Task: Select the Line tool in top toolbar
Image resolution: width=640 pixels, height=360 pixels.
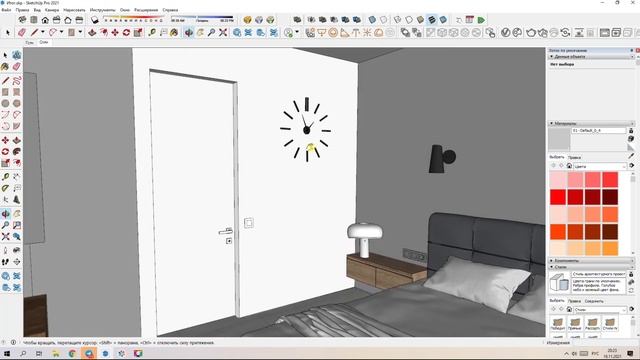Action: [x=34, y=32]
